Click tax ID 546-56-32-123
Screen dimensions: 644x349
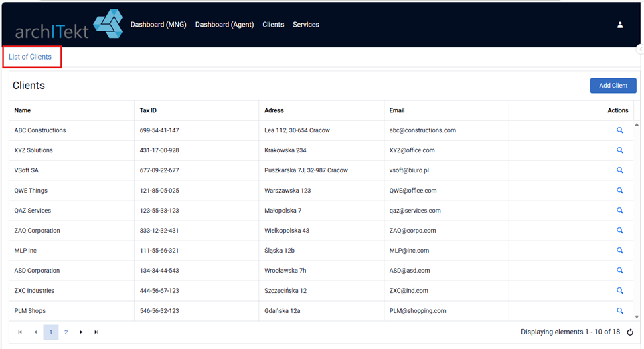pos(159,311)
